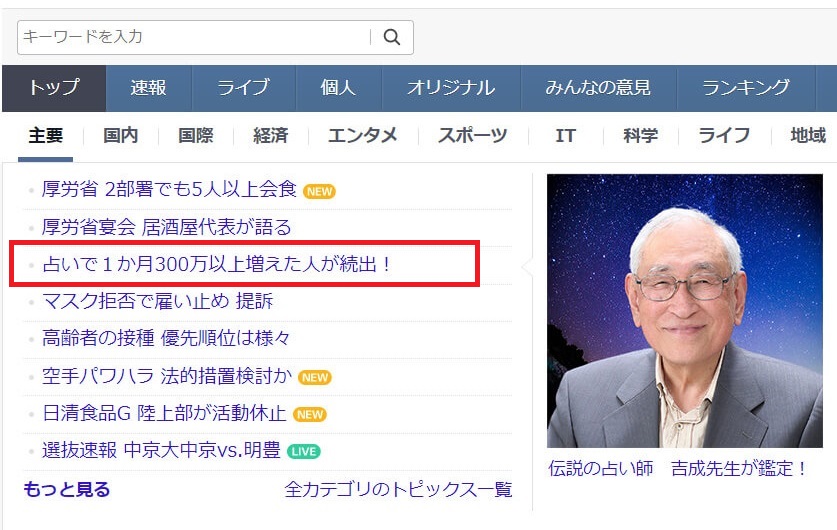Image resolution: width=837 pixels, height=530 pixels.
Task: Select the オリジナル tab
Action: coord(450,87)
